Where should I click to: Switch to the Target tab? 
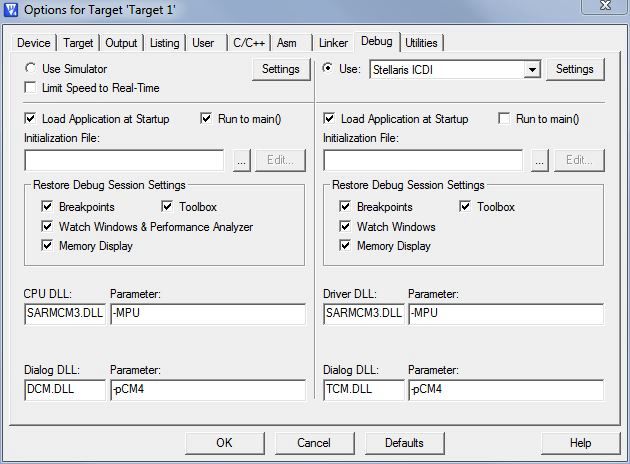pyautogui.click(x=78, y=43)
